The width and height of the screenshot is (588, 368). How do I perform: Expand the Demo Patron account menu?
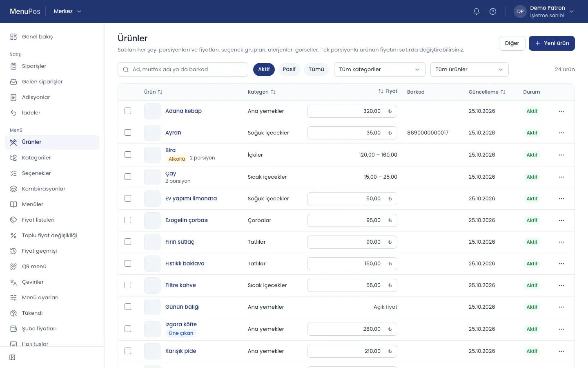click(544, 11)
